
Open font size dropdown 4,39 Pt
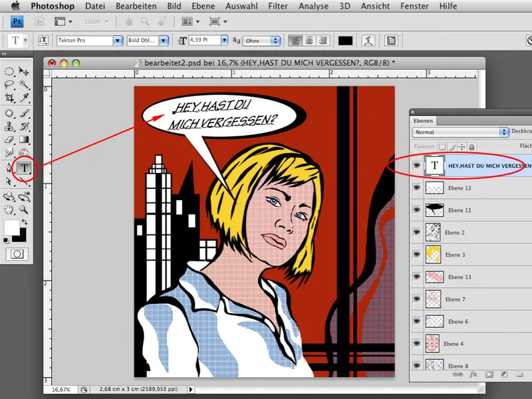pos(224,40)
